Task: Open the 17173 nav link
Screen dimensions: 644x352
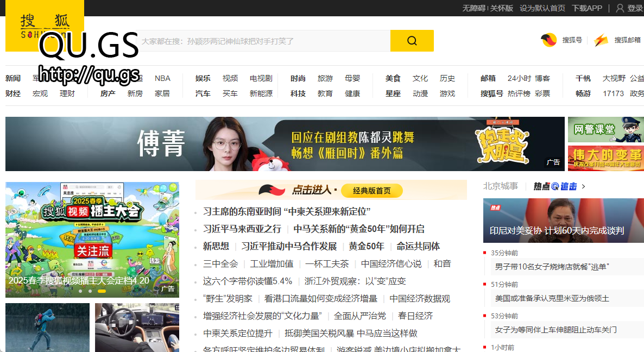Action: 613,93
